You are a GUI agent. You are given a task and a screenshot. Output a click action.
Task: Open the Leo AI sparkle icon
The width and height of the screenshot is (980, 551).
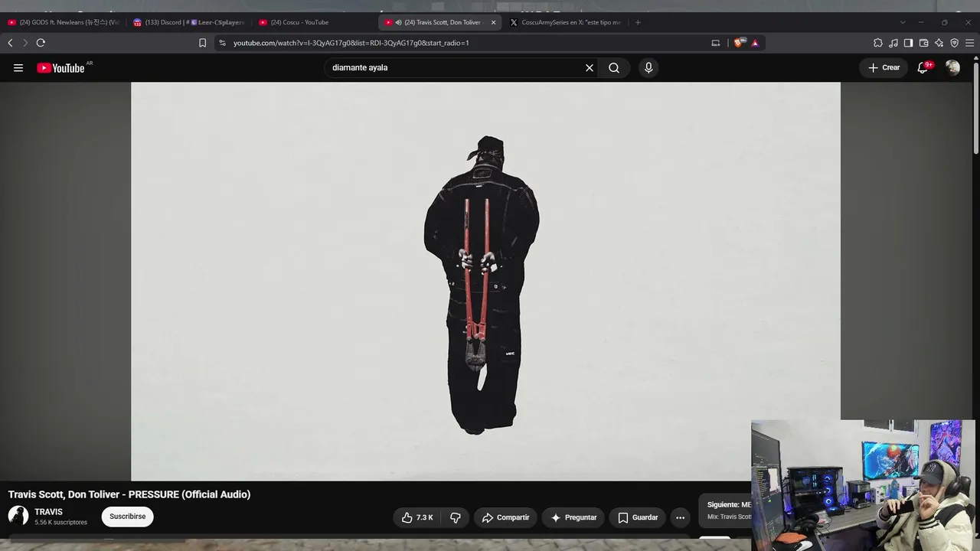[x=939, y=43]
